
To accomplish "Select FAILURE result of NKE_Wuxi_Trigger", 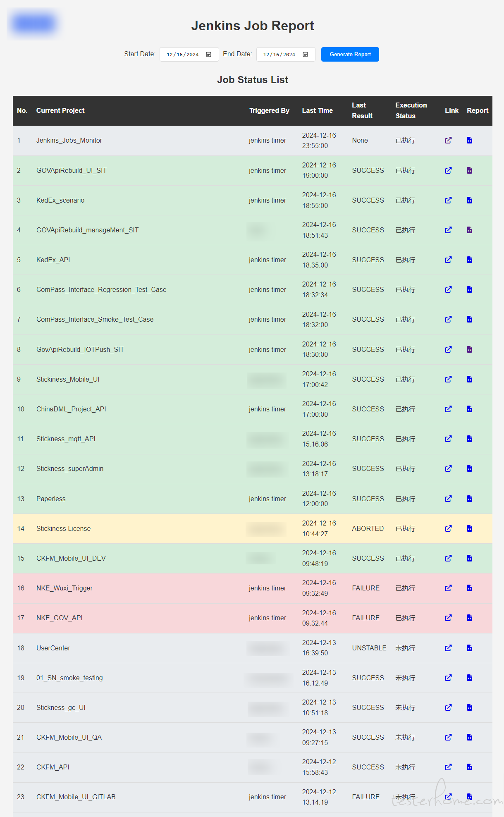I will (x=366, y=588).
